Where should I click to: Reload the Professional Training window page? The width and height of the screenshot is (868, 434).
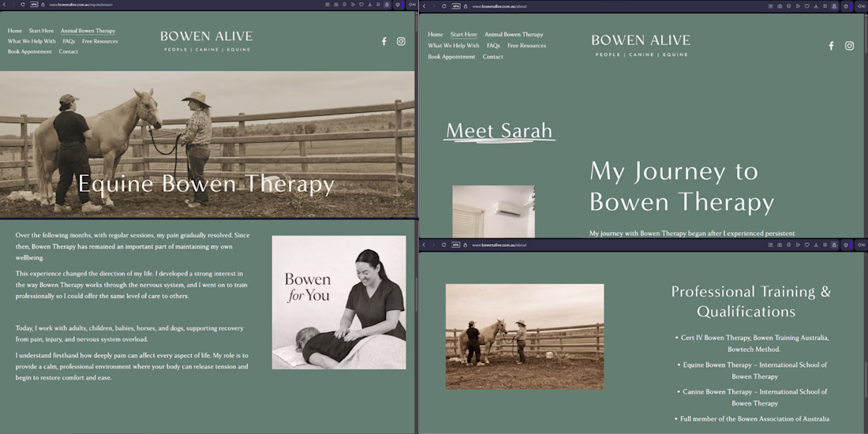[x=443, y=245]
